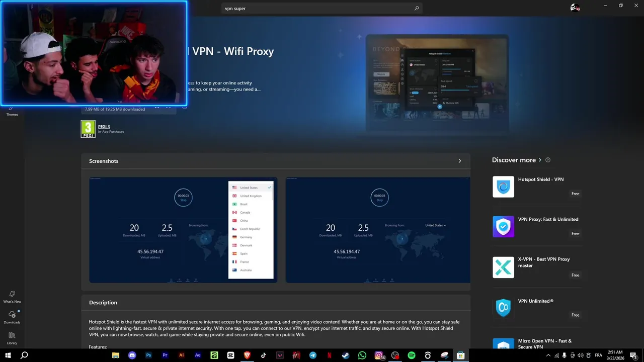Open volume control in system tray
The image size is (644, 362).
point(580,355)
